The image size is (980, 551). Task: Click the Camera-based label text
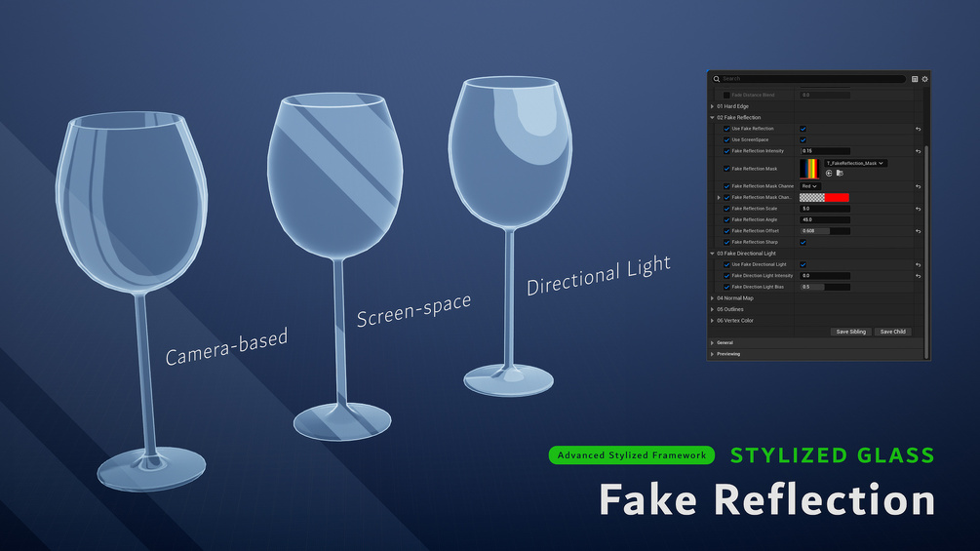tap(226, 347)
